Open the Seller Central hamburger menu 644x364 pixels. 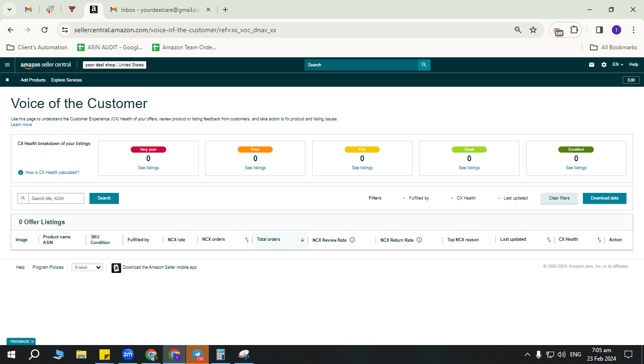[7, 65]
